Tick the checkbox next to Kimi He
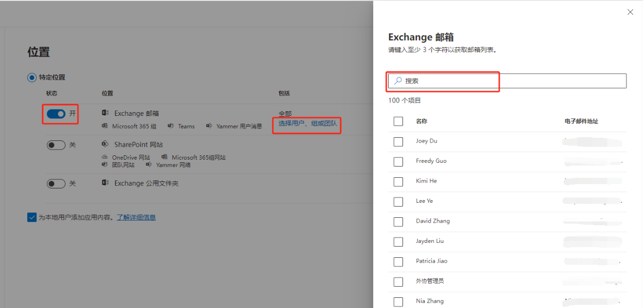This screenshot has height=308, width=644. click(398, 181)
